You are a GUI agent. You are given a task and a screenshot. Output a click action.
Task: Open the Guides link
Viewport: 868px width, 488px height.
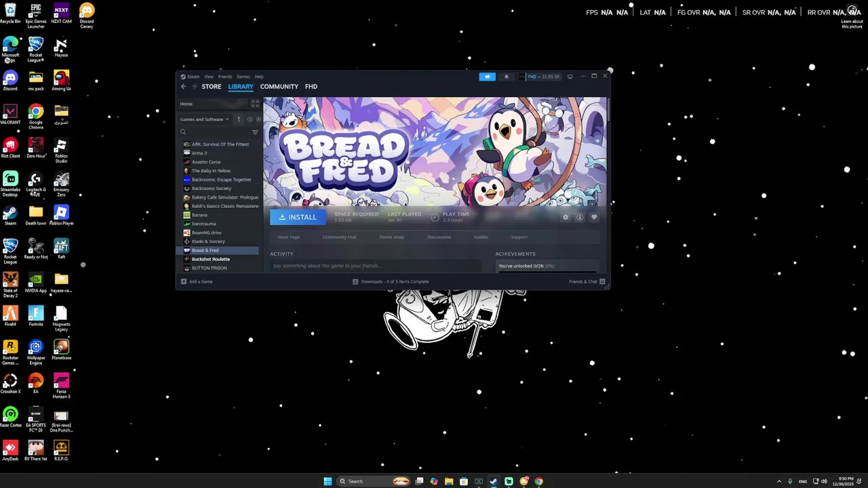pyautogui.click(x=481, y=237)
